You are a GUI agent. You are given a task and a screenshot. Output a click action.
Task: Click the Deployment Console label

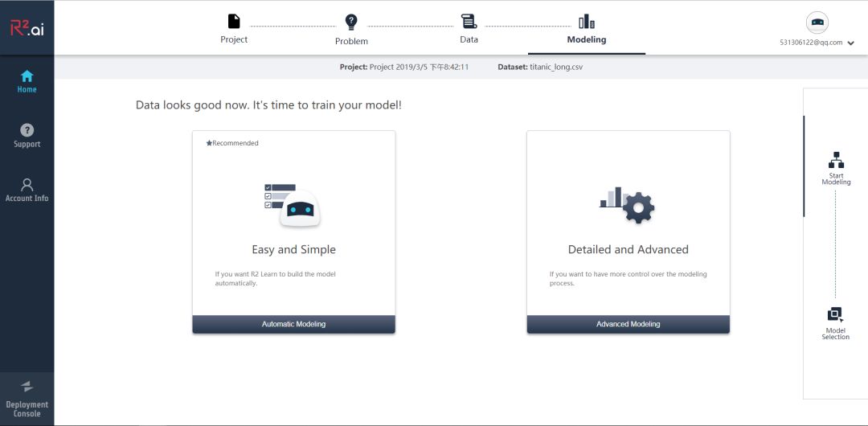27,409
